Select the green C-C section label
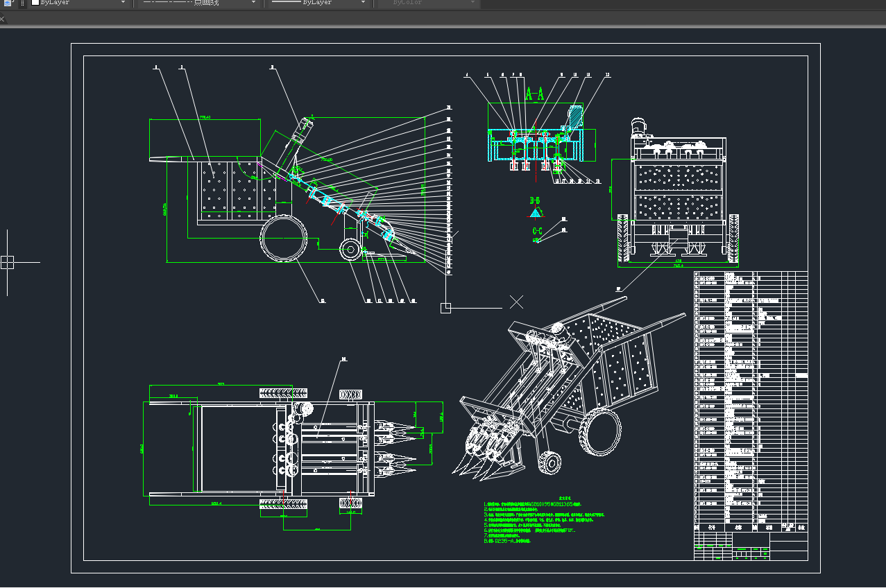Screen dimensions: 886x588 point(537,231)
